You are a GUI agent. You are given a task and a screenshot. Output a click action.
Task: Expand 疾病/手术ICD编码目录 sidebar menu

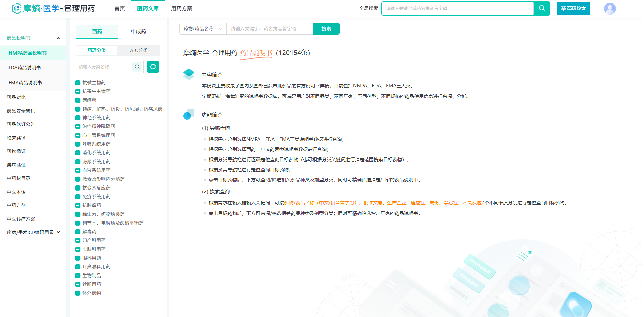[x=58, y=232]
